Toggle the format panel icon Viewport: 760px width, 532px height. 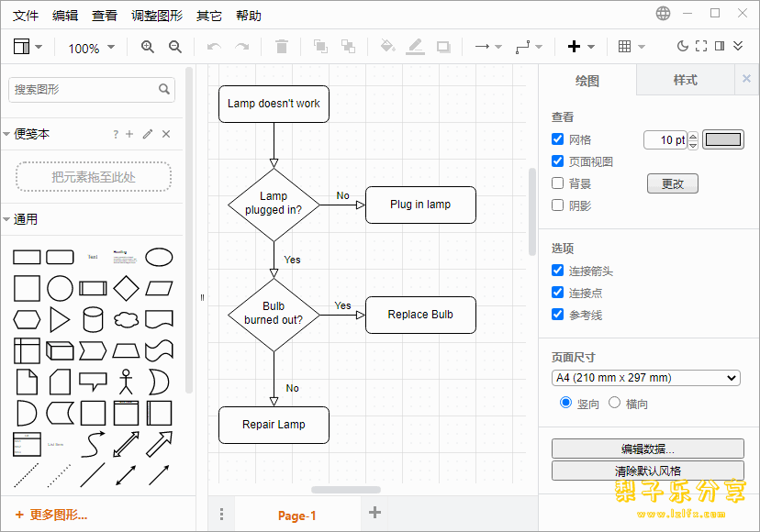click(720, 46)
